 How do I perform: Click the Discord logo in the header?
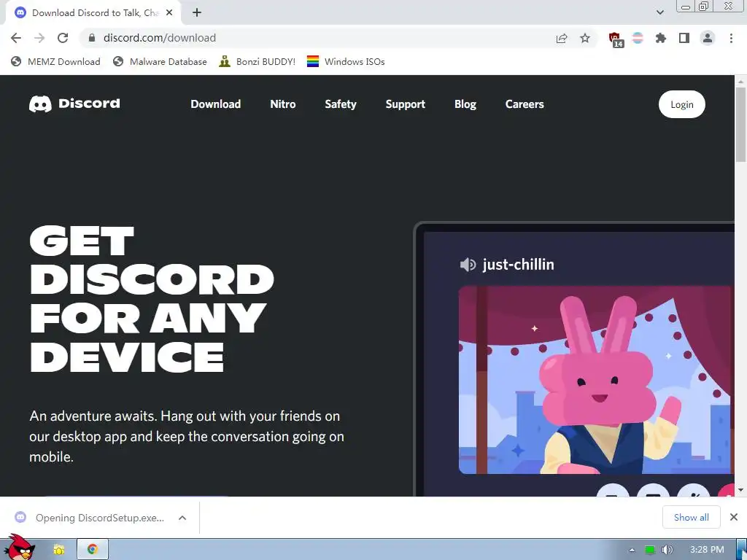click(x=74, y=104)
